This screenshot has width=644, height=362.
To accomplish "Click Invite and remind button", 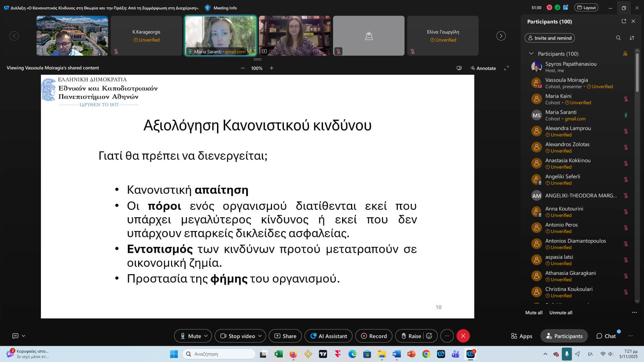I will [x=549, y=38].
